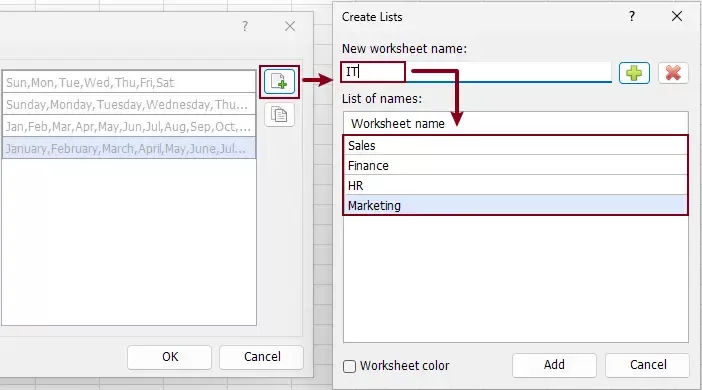Click the green plus add name icon
The image size is (702, 390).
pos(634,73)
